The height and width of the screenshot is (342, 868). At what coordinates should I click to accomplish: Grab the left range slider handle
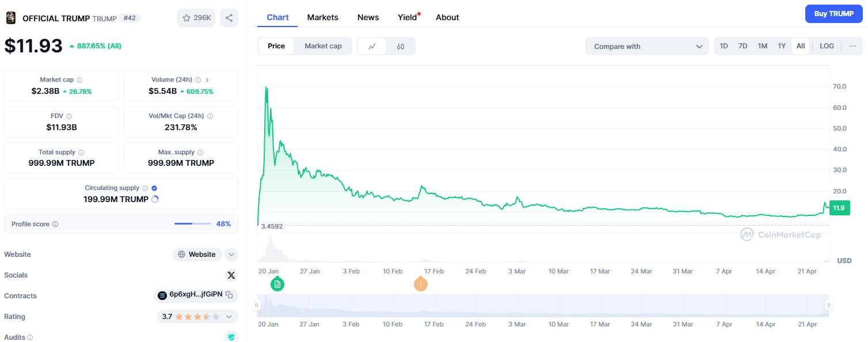coord(257,305)
